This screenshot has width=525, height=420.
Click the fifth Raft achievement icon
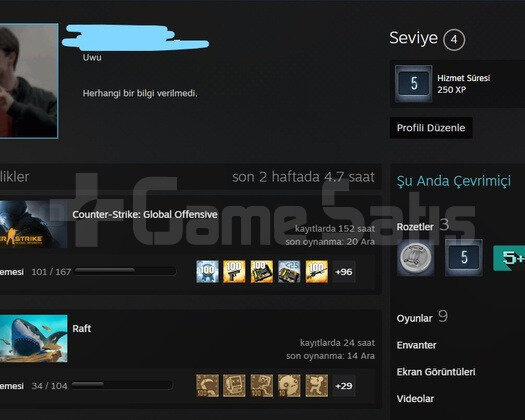[x=317, y=386]
